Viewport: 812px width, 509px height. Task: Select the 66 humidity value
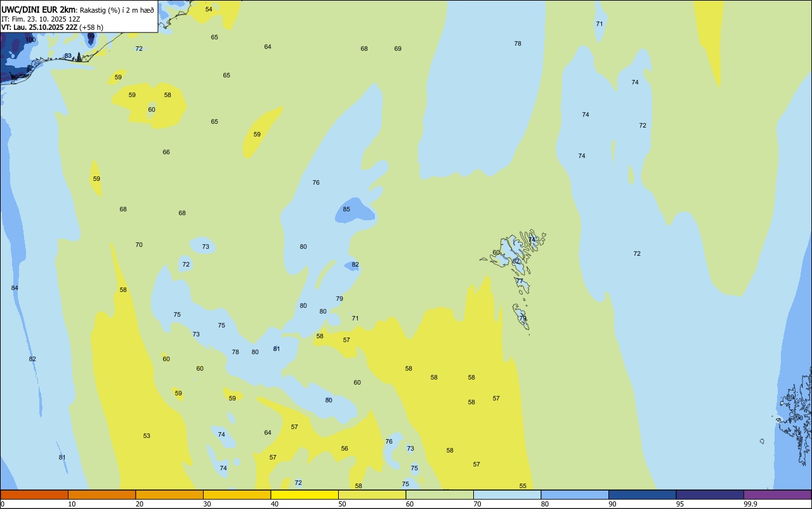(166, 152)
